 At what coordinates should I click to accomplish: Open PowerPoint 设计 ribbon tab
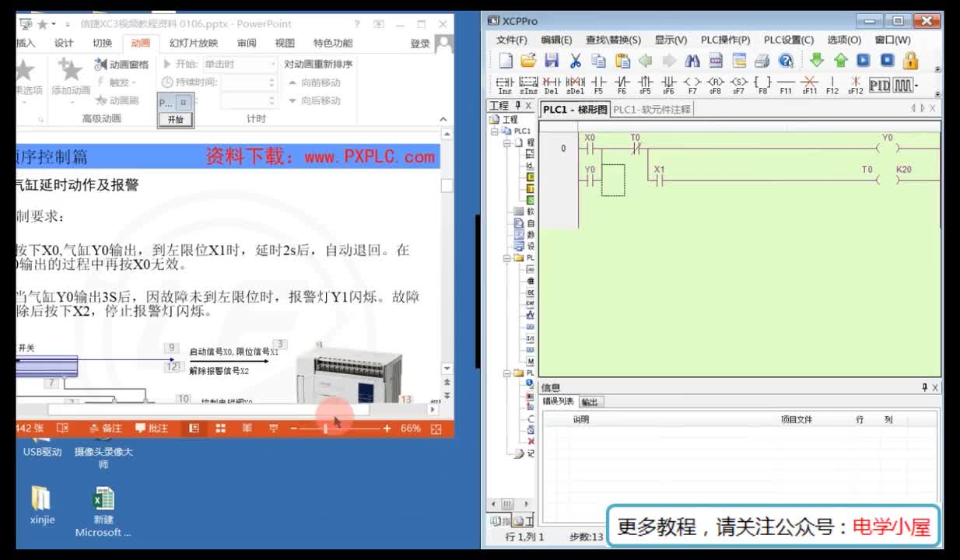(64, 44)
